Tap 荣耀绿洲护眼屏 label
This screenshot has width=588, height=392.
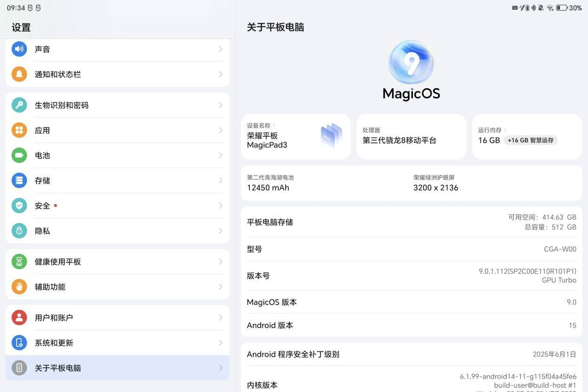coord(434,177)
